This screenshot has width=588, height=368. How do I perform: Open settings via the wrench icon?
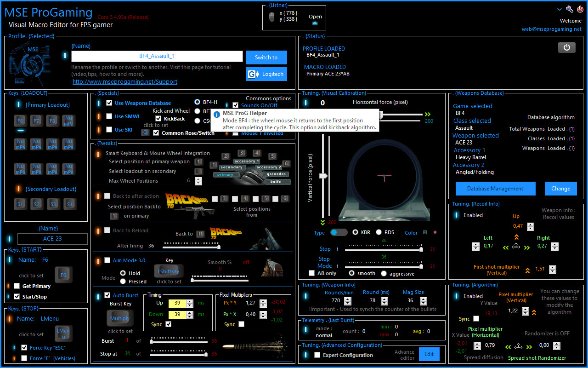[x=570, y=9]
